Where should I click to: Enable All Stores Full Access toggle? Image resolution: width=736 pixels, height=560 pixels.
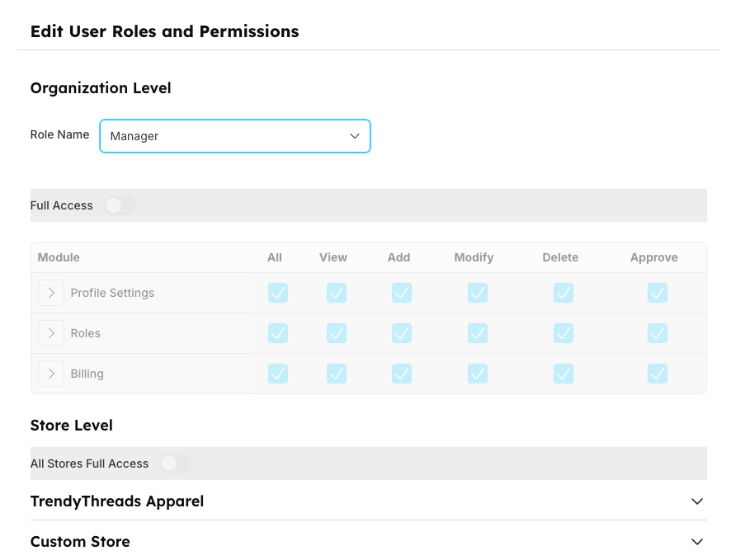(175, 464)
